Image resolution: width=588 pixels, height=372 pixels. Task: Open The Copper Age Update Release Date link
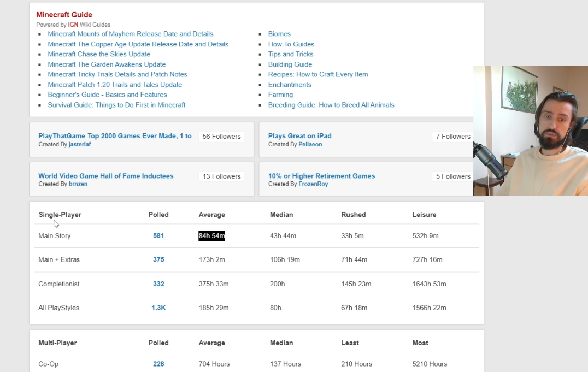[x=138, y=44]
